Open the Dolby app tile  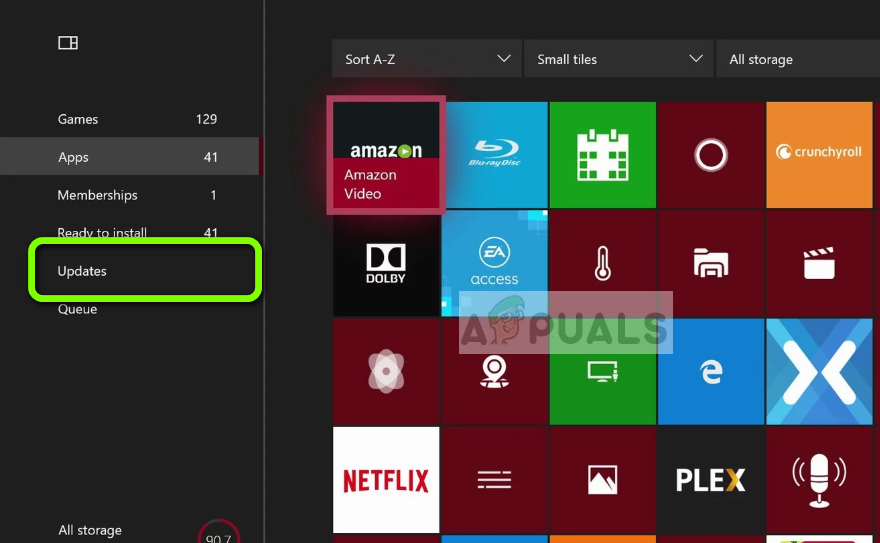tap(386, 263)
